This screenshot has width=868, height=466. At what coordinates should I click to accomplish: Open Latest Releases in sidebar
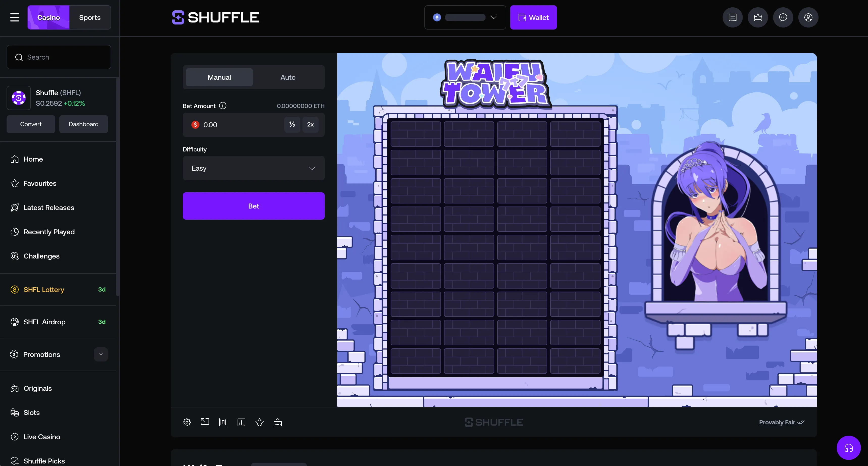58,208
